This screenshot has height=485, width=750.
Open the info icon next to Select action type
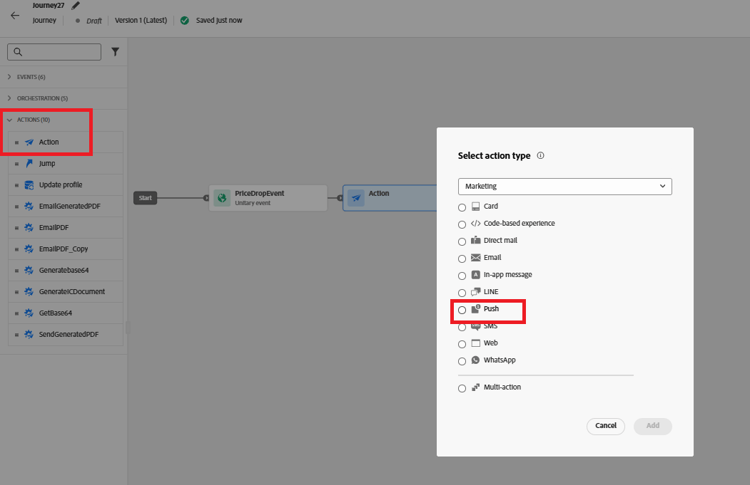tap(540, 155)
